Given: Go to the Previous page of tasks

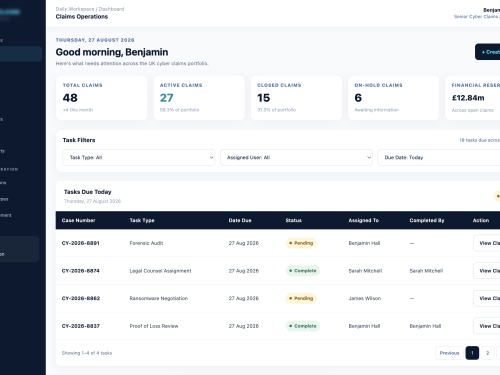Looking at the screenshot, I should (x=449, y=353).
